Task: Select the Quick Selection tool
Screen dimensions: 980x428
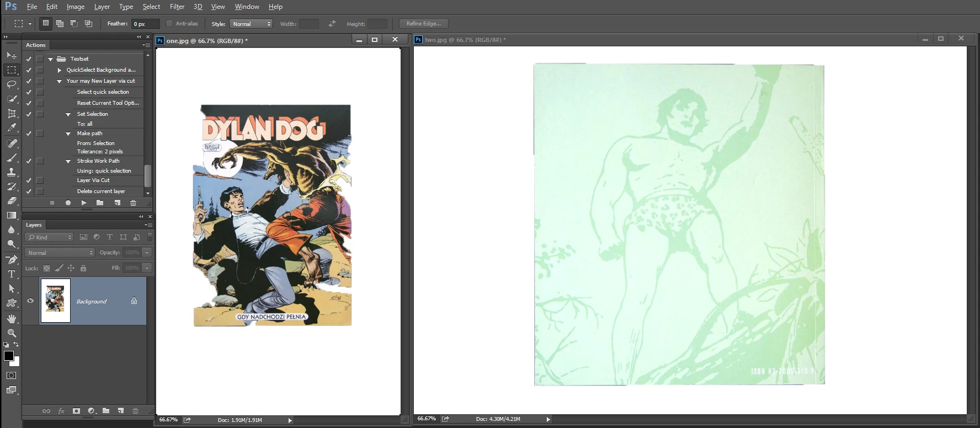Action: click(11, 99)
